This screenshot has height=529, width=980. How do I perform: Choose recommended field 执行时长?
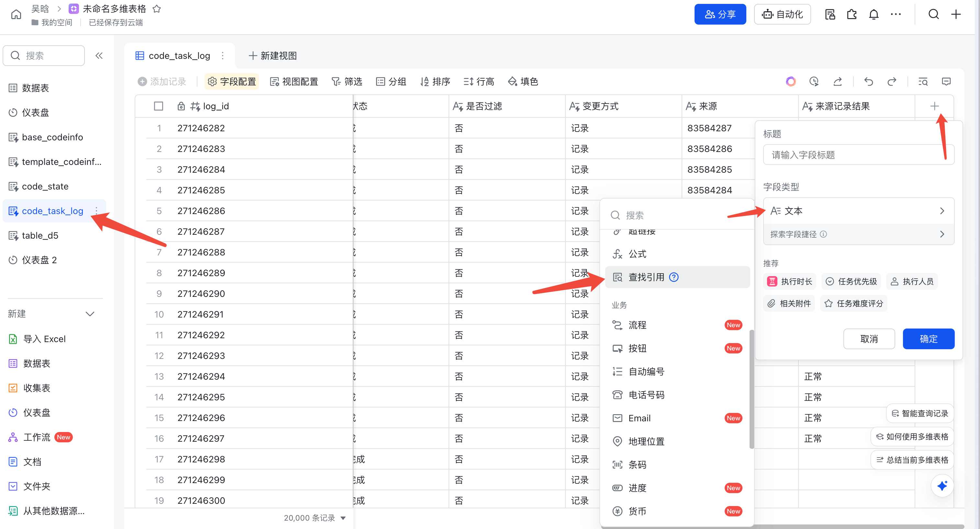click(x=789, y=281)
